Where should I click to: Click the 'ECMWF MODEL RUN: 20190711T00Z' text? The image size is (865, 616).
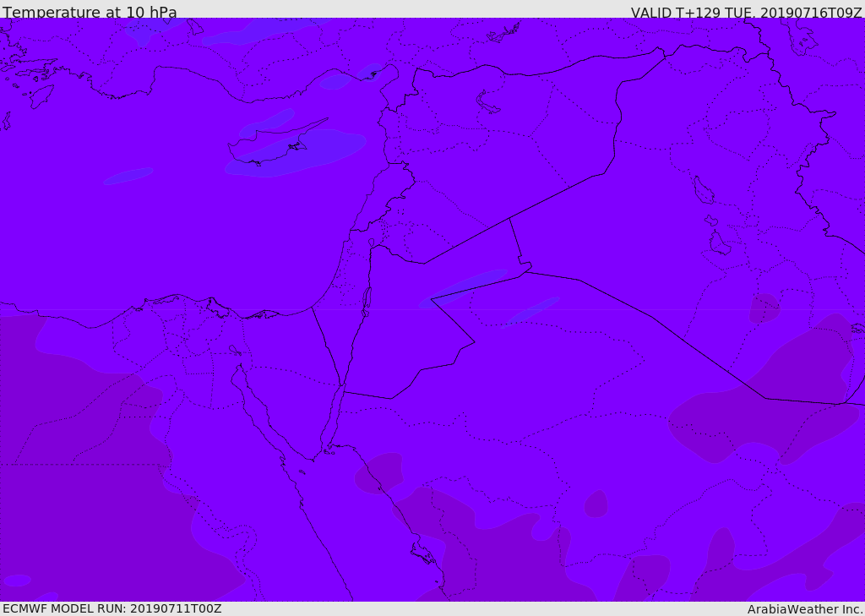(112, 608)
